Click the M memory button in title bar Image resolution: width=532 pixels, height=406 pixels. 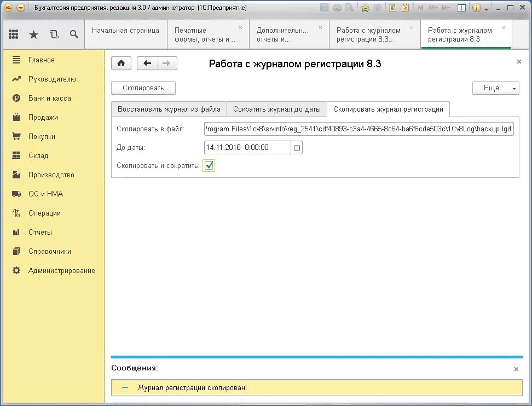pos(420,8)
